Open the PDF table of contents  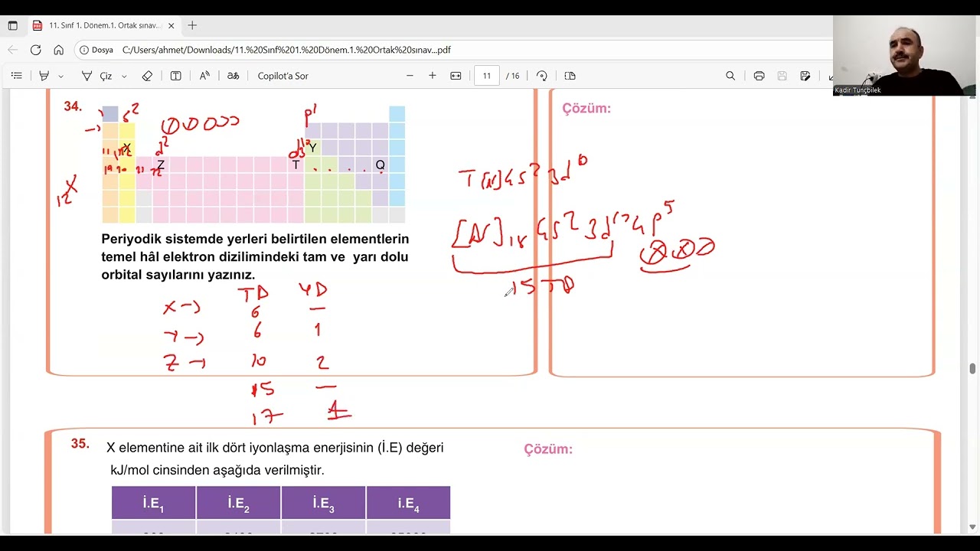[x=16, y=76]
